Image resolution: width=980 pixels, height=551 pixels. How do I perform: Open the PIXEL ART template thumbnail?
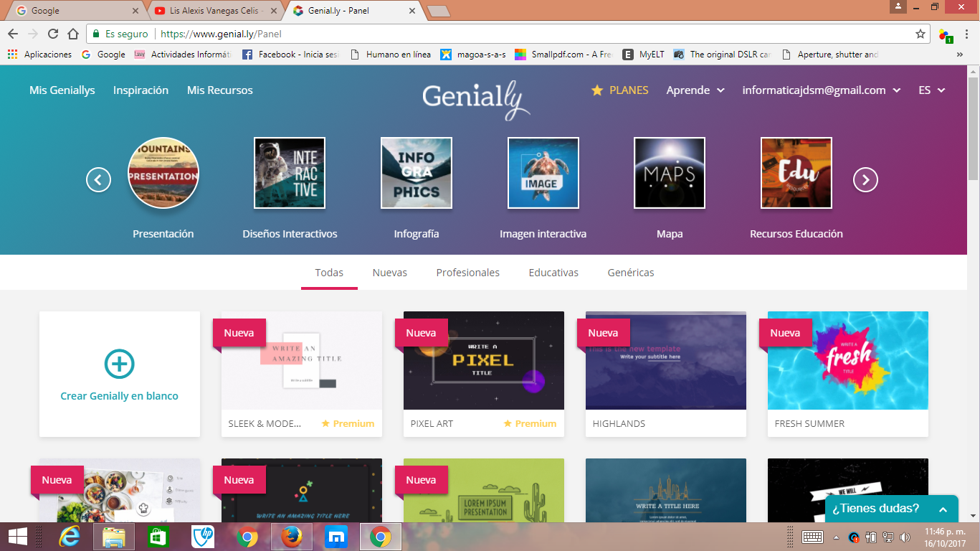pos(483,361)
